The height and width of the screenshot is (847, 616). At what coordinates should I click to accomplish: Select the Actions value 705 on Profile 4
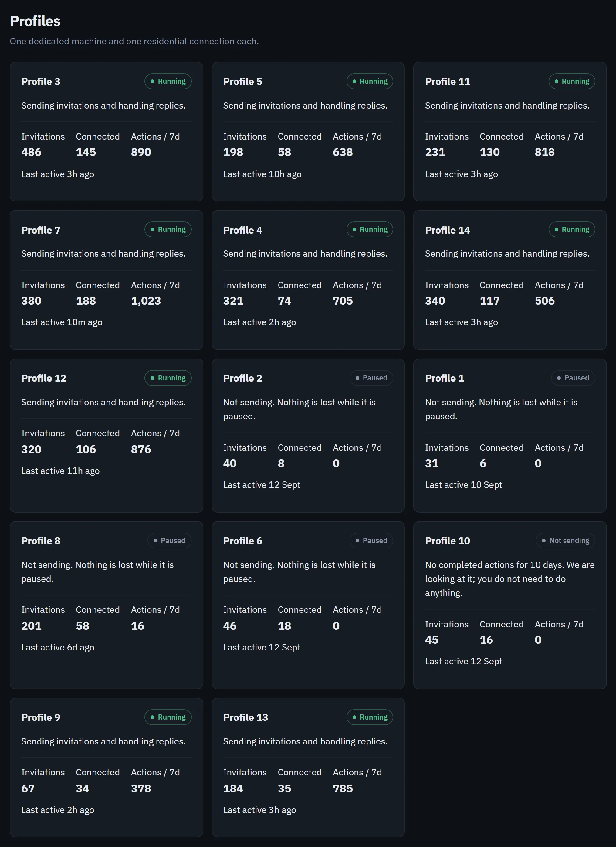coord(343,301)
